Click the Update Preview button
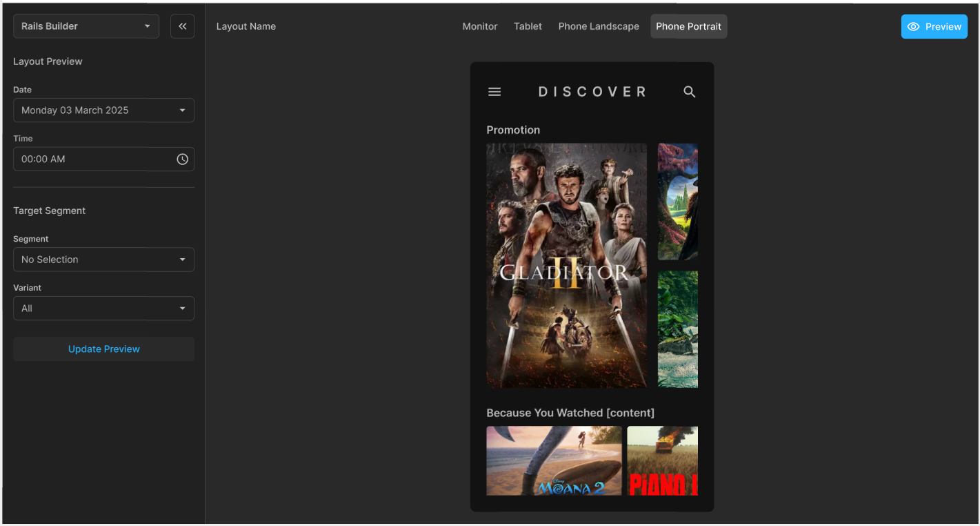 pos(103,349)
